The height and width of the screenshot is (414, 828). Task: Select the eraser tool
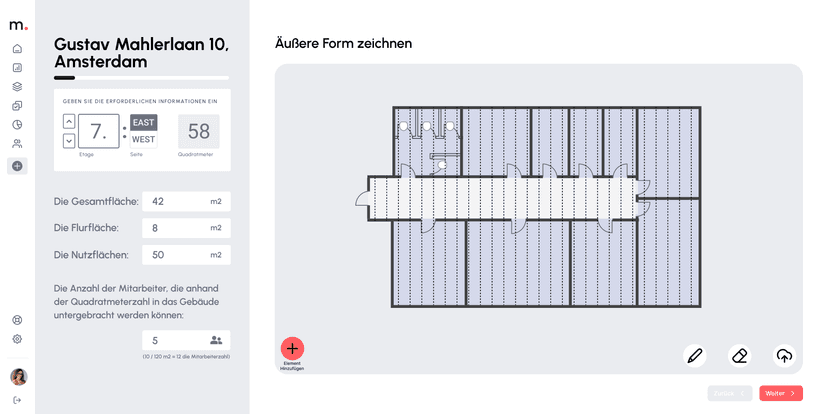pos(739,355)
